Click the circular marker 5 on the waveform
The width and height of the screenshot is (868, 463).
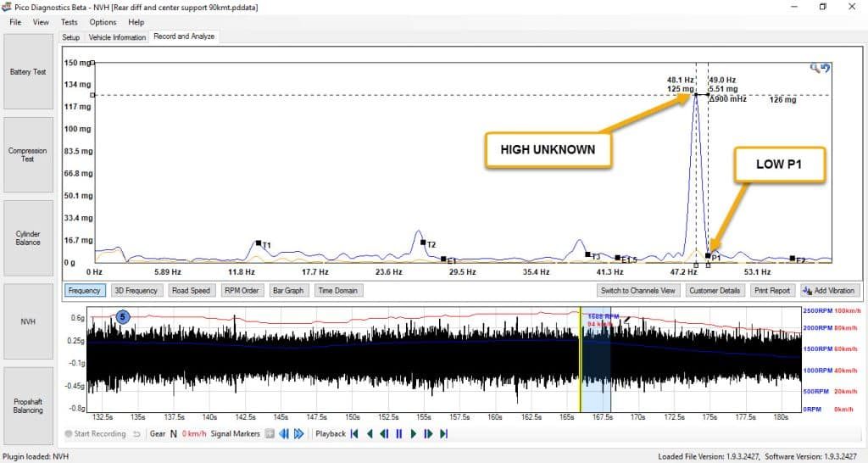pos(123,317)
